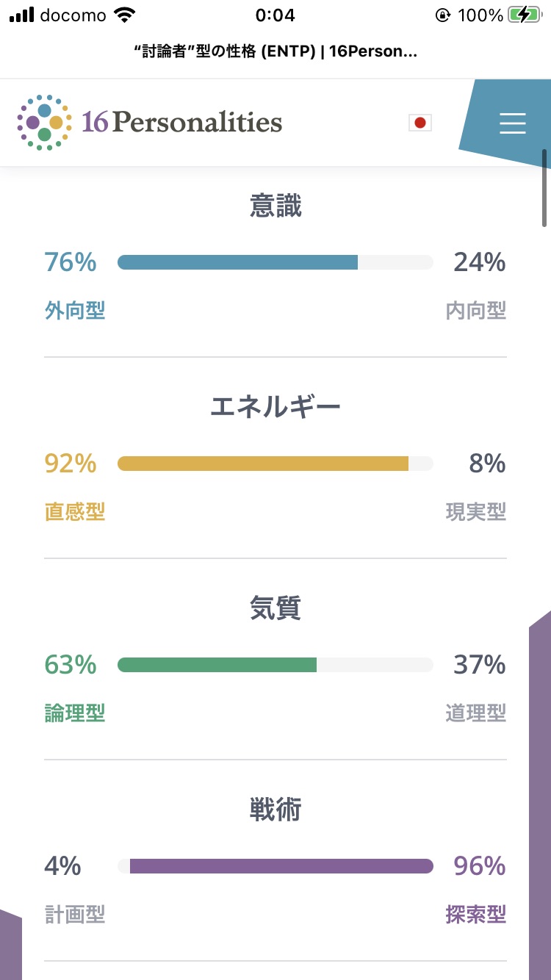Tap the 探索型 label
Screen dimensions: 551x980
476,915
